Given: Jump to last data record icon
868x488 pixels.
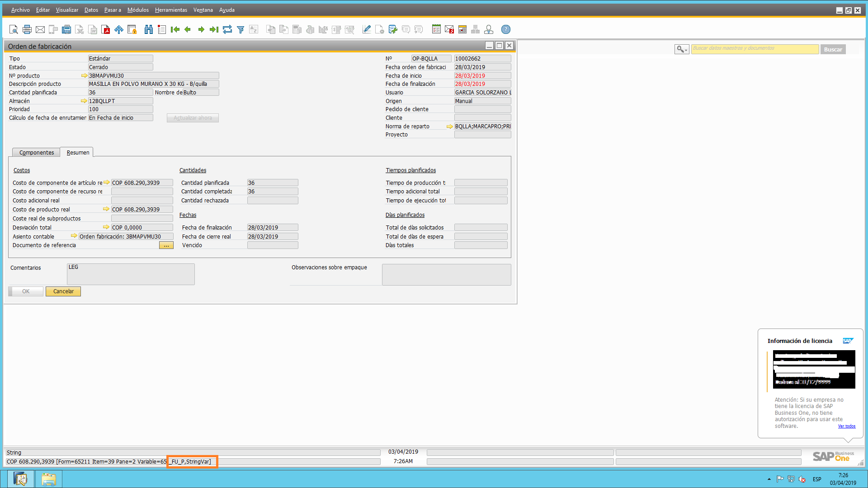Looking at the screenshot, I should pyautogui.click(x=214, y=29).
